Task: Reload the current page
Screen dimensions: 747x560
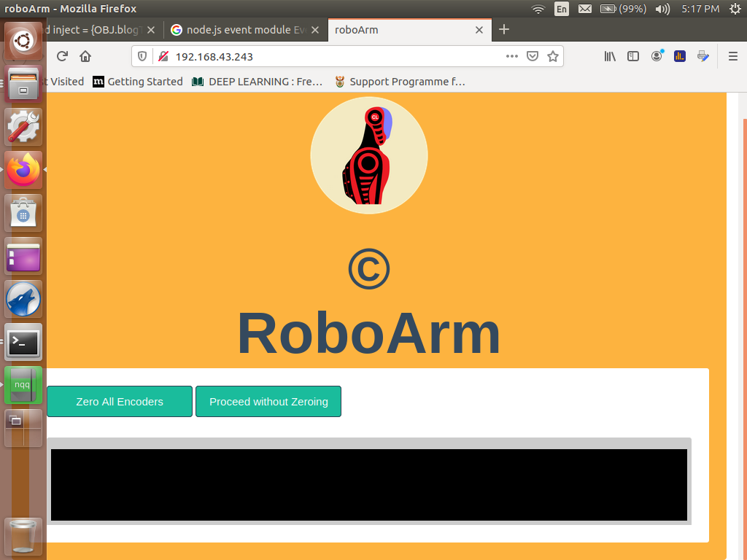Action: coord(62,56)
